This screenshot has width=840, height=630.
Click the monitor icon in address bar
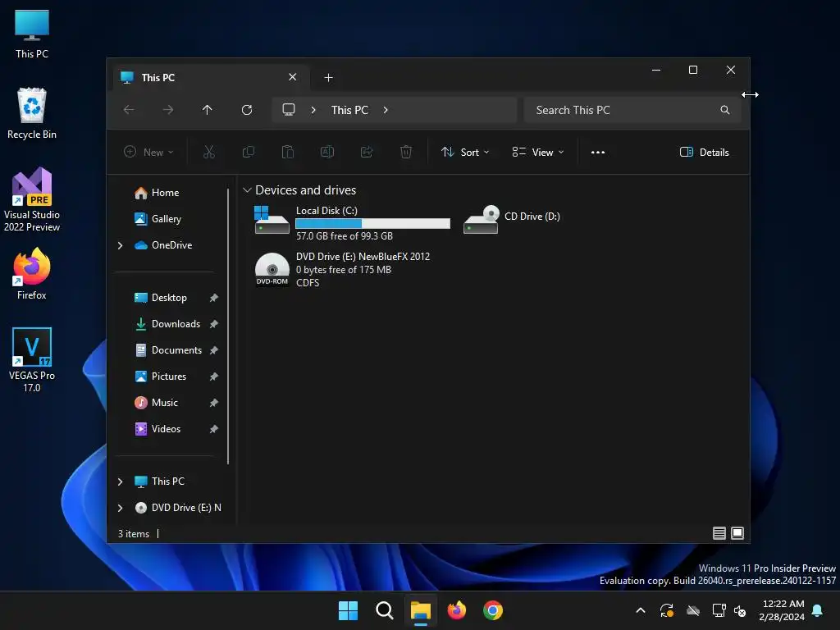pyautogui.click(x=289, y=110)
